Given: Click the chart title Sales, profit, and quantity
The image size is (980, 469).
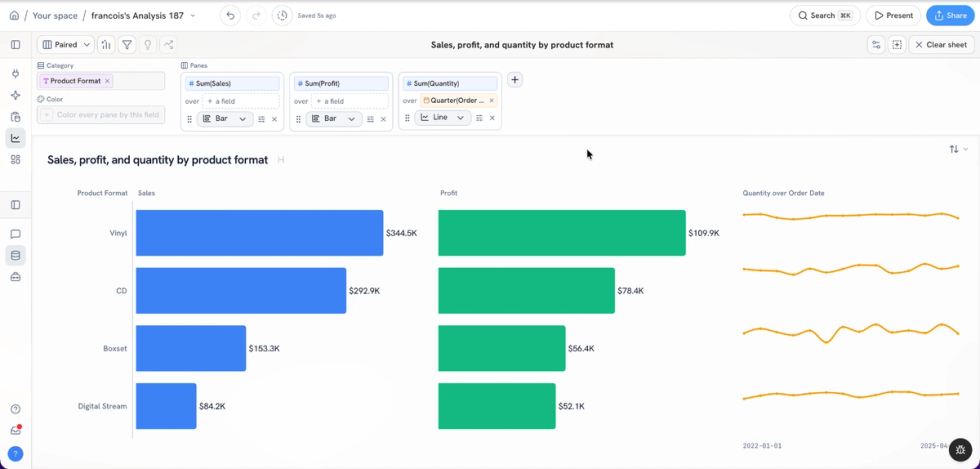Looking at the screenshot, I should click(158, 160).
